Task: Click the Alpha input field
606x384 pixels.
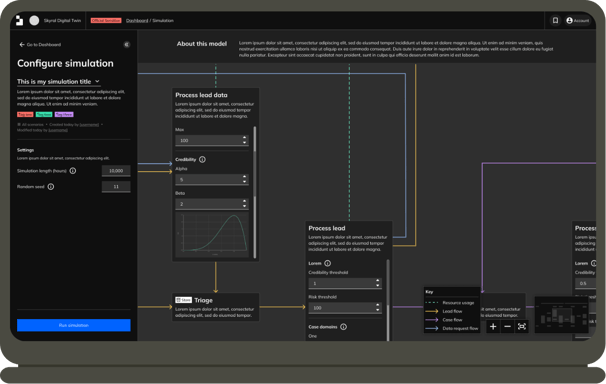Action: 212,180
